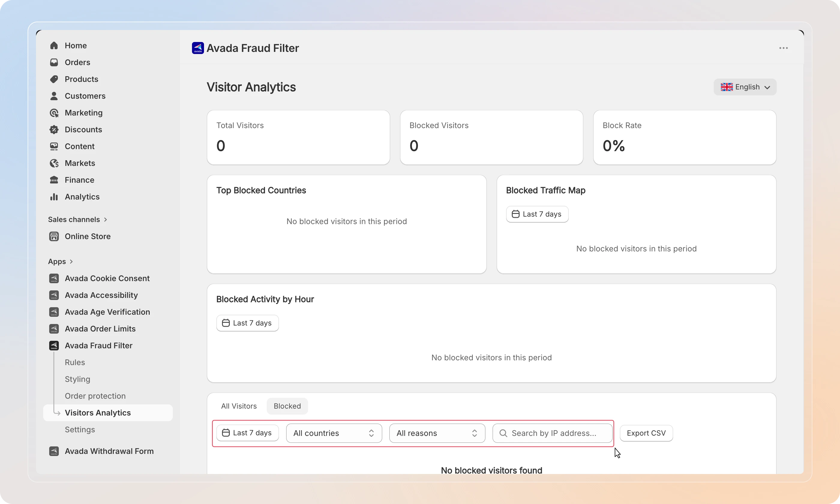This screenshot has width=840, height=504.
Task: Click the Avada Age Verification app icon
Action: click(x=54, y=312)
